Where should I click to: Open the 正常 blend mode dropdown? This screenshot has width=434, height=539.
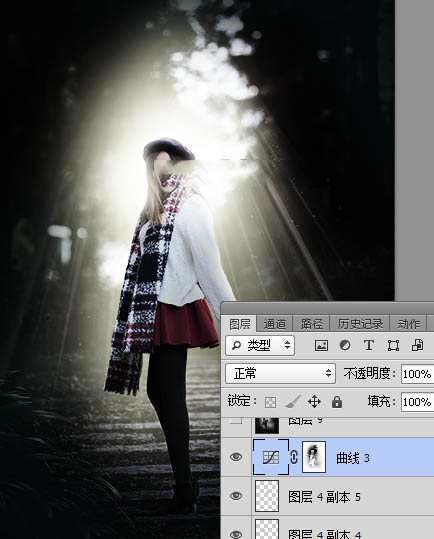pyautogui.click(x=280, y=373)
